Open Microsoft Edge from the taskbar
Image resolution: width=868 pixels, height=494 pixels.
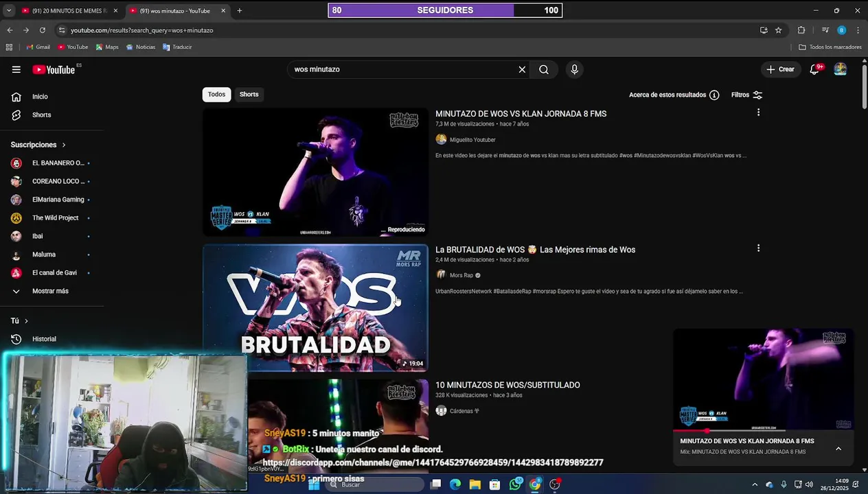coord(455,484)
